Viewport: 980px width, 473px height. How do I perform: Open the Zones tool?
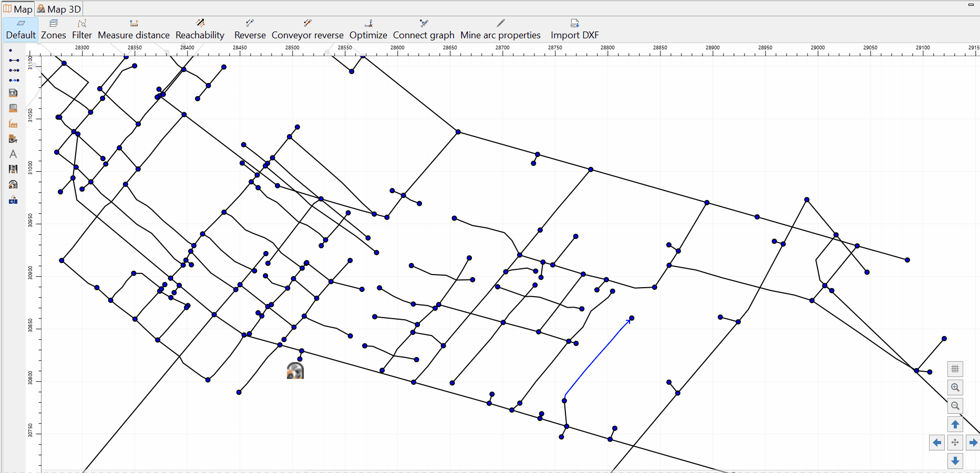54,29
